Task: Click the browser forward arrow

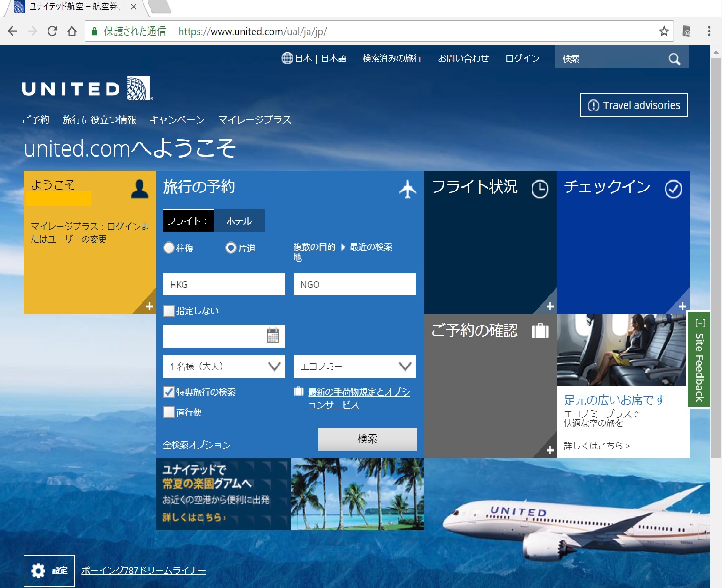Action: click(x=32, y=32)
